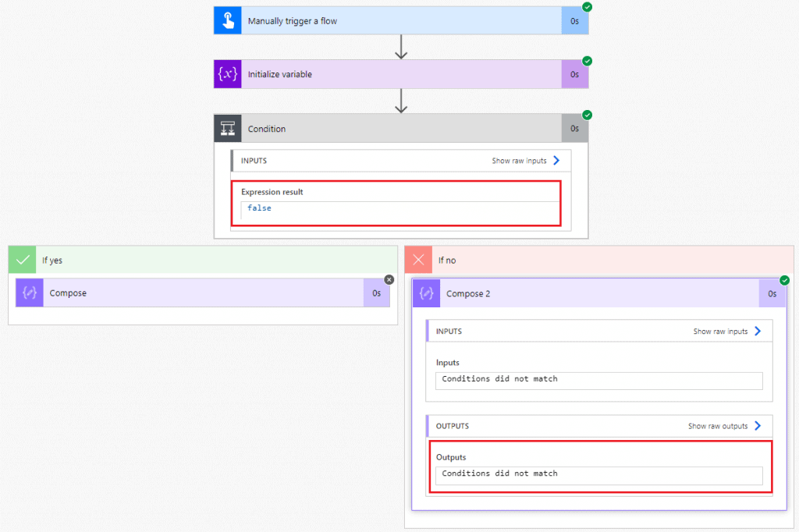Click the 0s duration on Initialize variable

click(574, 74)
